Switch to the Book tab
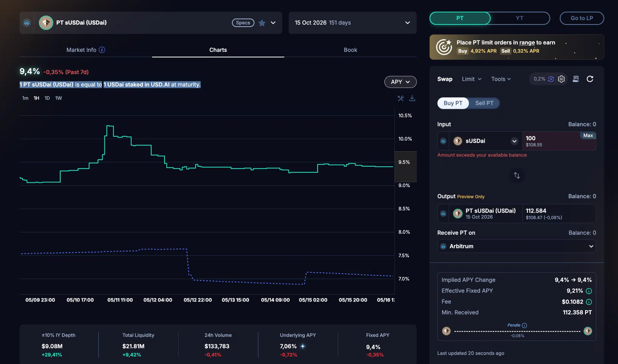 pyautogui.click(x=350, y=50)
